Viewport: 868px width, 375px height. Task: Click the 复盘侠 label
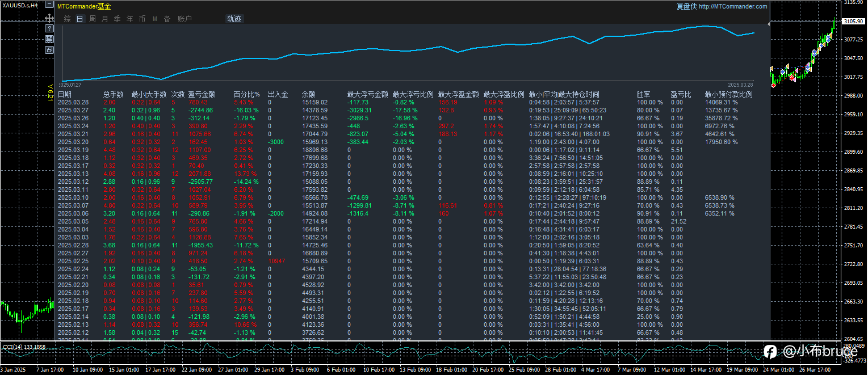686,6
